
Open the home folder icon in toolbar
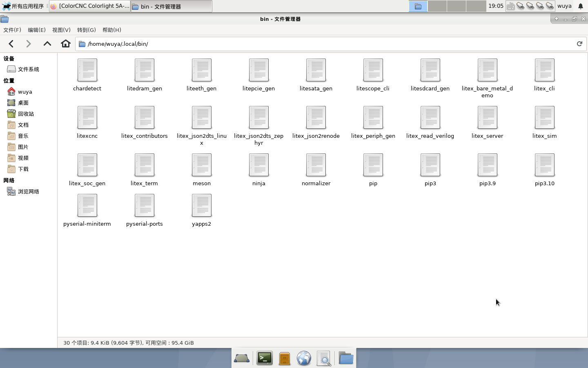click(x=66, y=44)
